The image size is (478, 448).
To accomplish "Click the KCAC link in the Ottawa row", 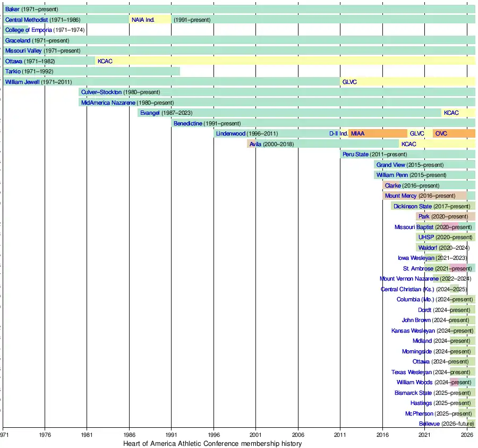I will click(105, 61).
